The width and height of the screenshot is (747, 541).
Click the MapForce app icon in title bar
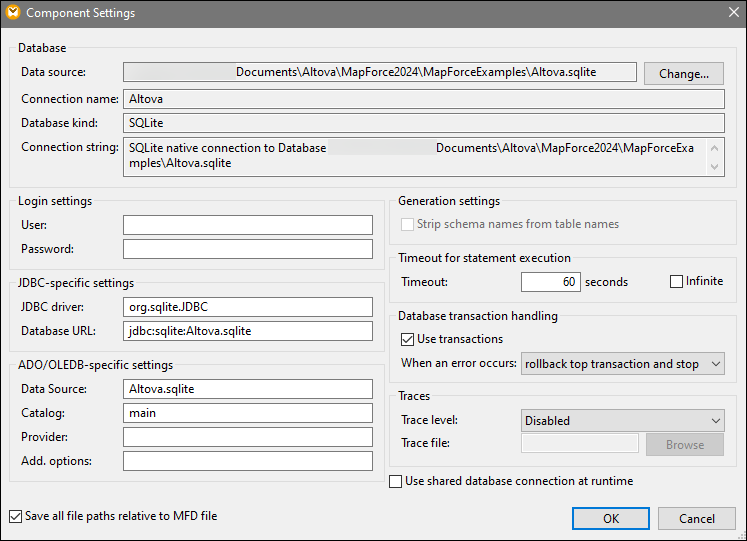click(13, 13)
